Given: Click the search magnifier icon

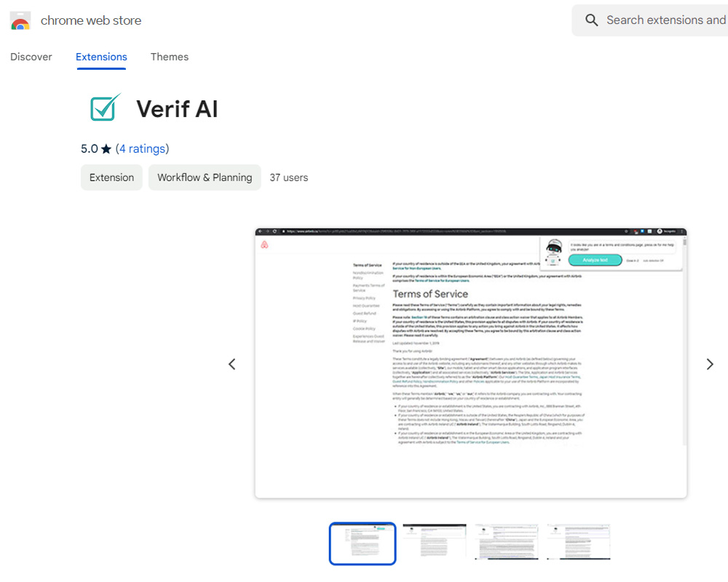Looking at the screenshot, I should (x=592, y=20).
